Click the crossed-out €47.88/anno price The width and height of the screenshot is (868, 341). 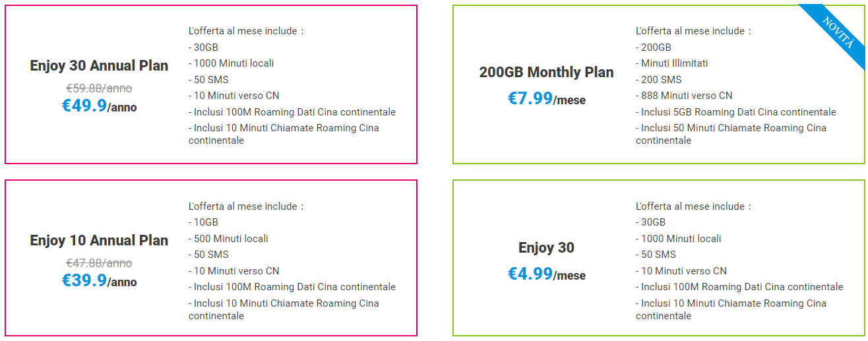(99, 263)
